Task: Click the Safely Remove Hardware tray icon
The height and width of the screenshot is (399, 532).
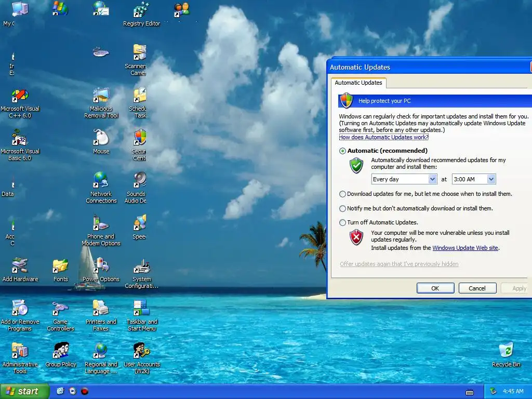Action: tap(494, 392)
